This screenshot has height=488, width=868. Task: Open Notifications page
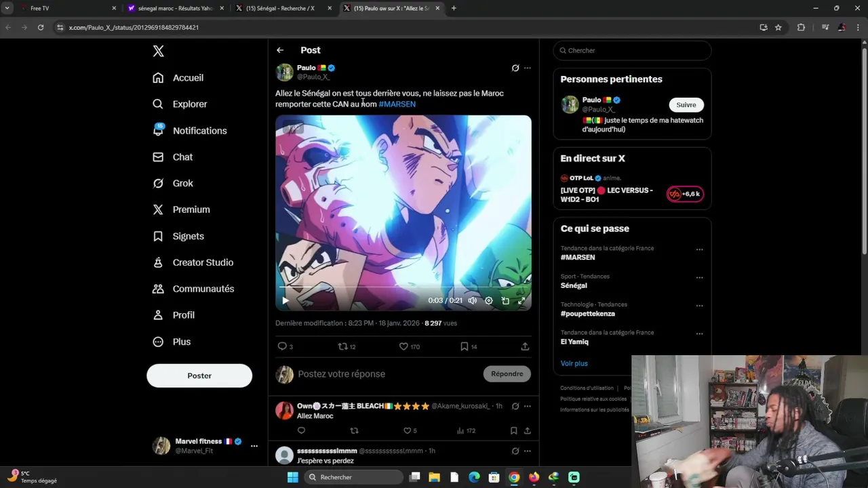click(x=190, y=131)
